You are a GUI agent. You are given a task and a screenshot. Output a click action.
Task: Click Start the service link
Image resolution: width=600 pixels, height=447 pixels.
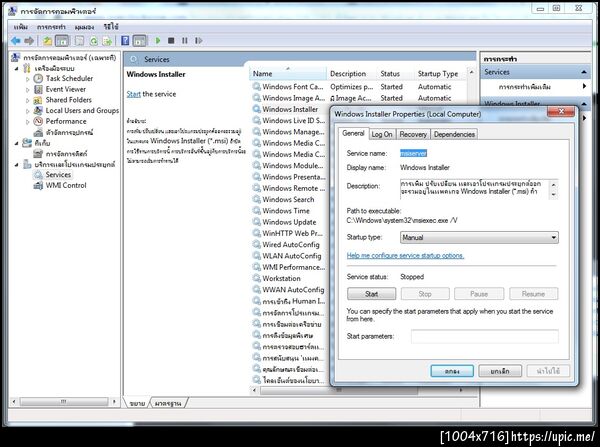coord(134,94)
